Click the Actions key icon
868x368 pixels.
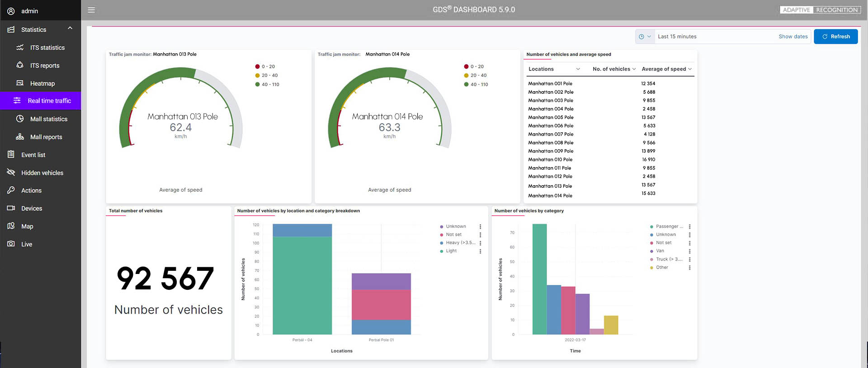(11, 190)
